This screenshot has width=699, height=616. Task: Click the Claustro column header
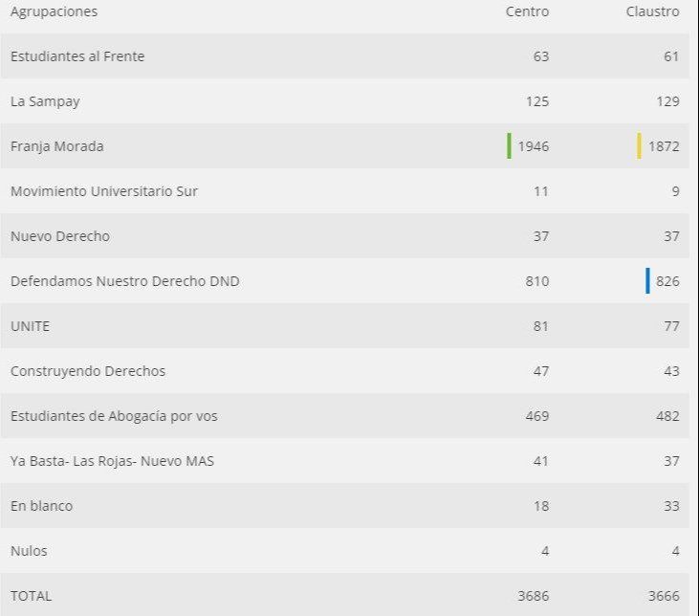point(652,11)
